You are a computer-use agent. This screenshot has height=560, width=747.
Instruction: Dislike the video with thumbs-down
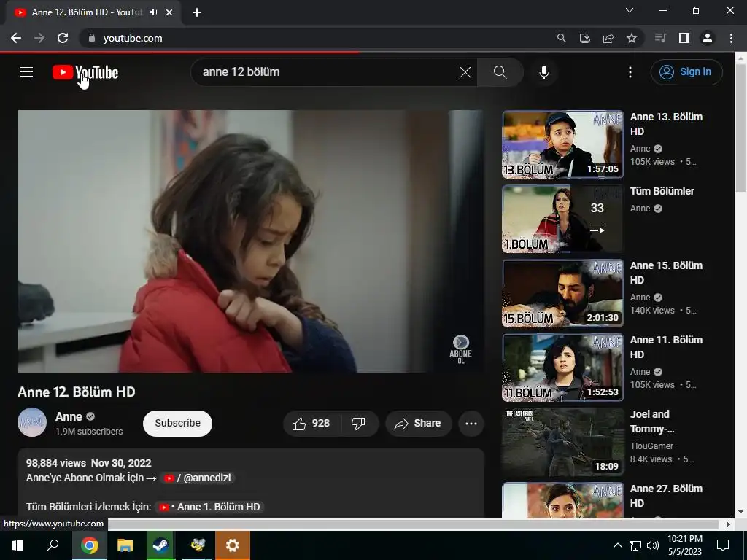[359, 424]
